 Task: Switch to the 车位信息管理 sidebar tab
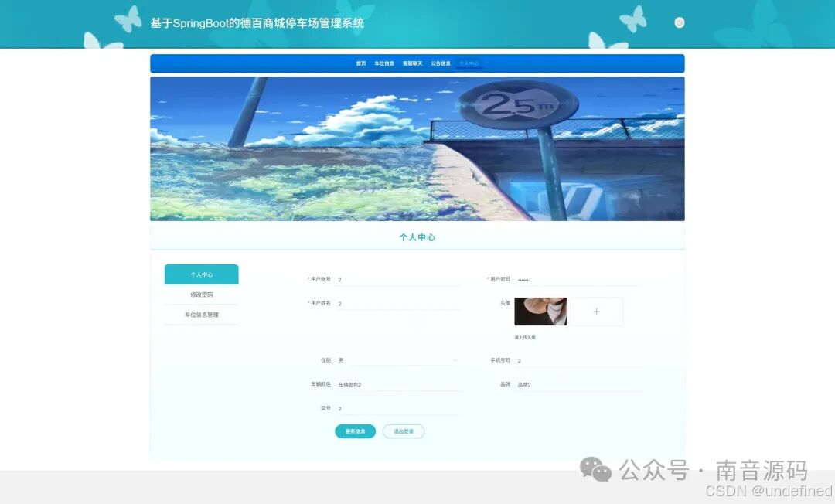tap(201, 315)
